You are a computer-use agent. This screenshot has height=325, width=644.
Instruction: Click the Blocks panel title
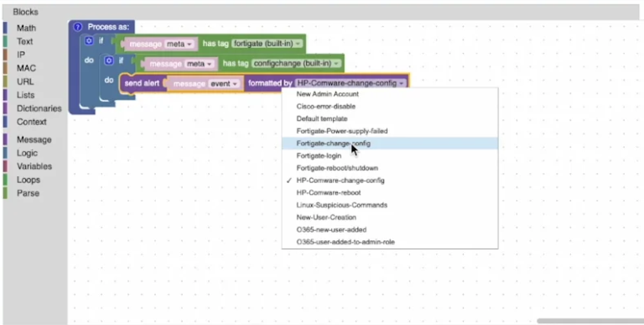click(25, 12)
